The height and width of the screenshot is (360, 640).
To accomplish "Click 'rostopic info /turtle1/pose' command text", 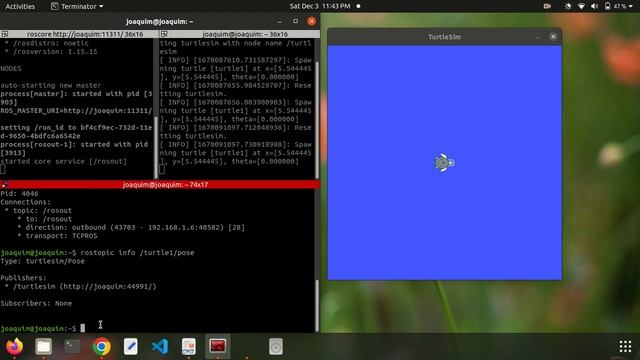I will pos(137,253).
